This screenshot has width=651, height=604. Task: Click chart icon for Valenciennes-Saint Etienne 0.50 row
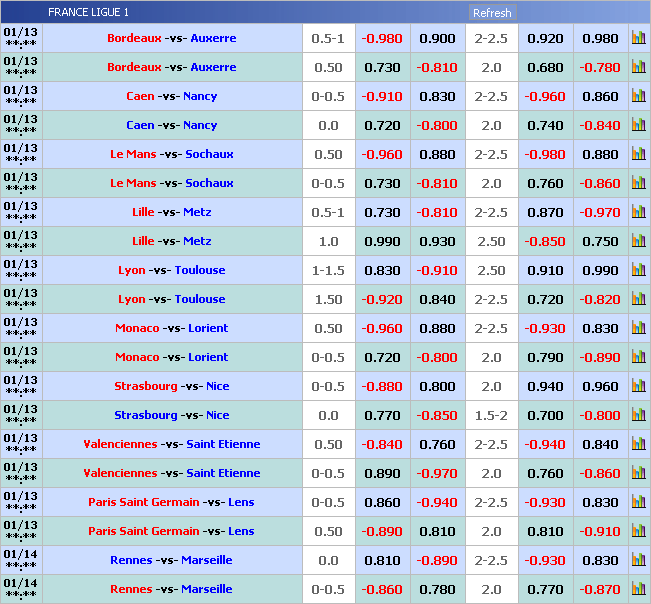click(638, 444)
